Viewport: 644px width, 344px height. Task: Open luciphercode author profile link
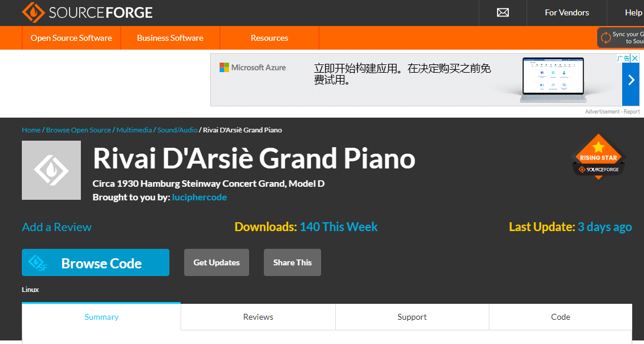(x=200, y=197)
